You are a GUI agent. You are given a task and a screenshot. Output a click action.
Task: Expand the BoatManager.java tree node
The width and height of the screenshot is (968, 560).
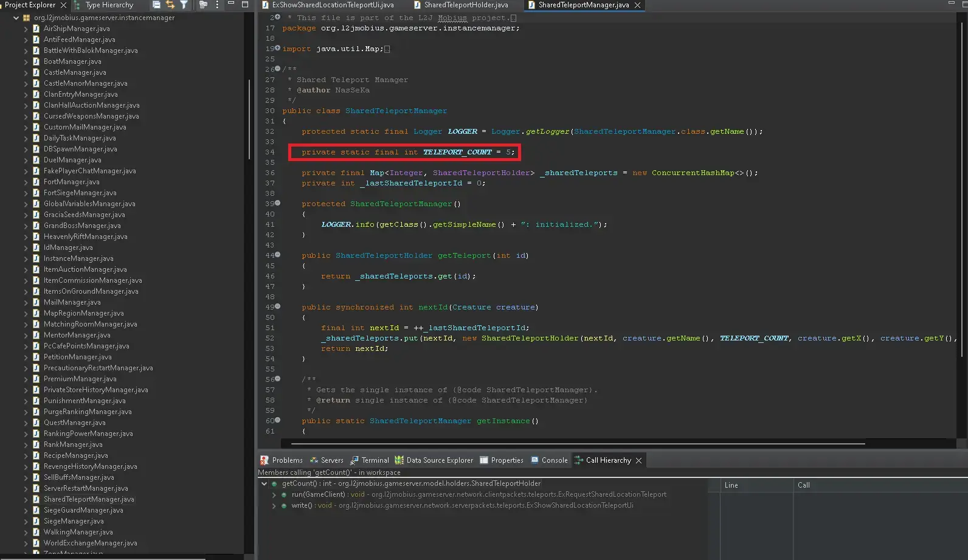coord(26,61)
